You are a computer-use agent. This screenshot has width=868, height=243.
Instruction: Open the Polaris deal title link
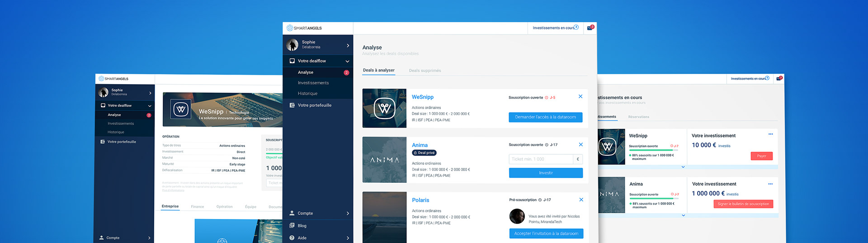tap(420, 200)
